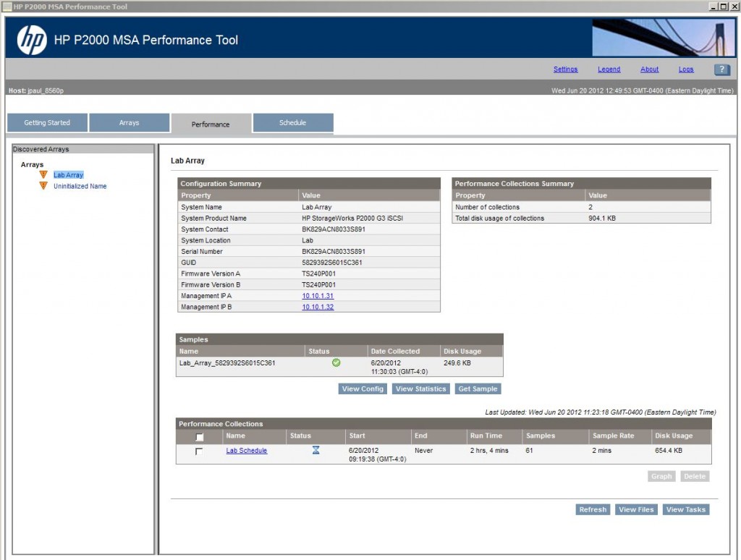Click the sample disk usage 249.6 KB
The height and width of the screenshot is (560, 741).
click(457, 363)
